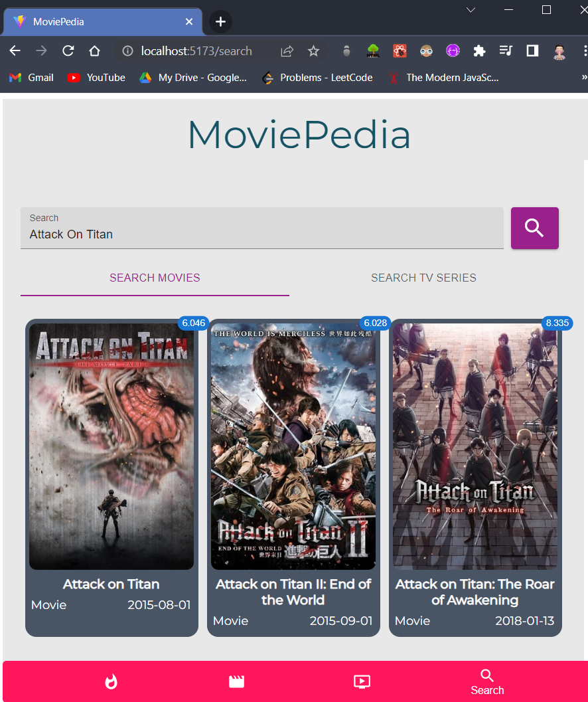Select the SEARCH MOVIES tab
This screenshot has height=702, width=588.
point(155,278)
